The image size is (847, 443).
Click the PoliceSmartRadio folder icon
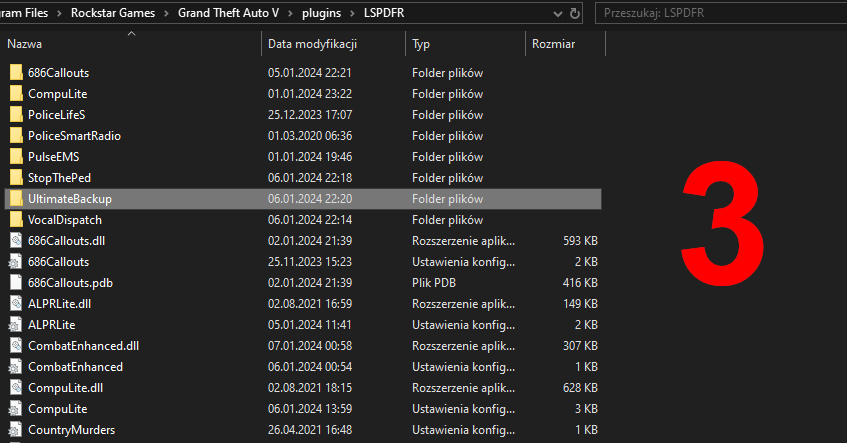(16, 136)
